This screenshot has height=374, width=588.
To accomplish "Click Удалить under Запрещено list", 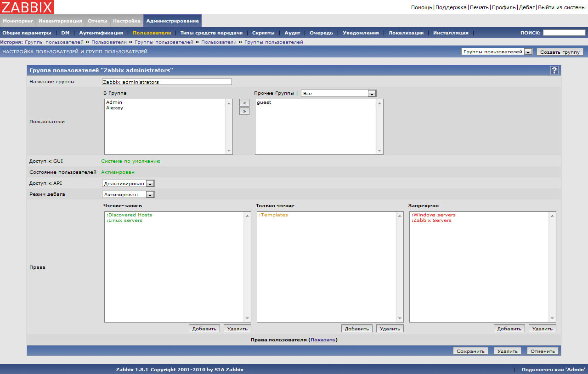I will pyautogui.click(x=543, y=329).
